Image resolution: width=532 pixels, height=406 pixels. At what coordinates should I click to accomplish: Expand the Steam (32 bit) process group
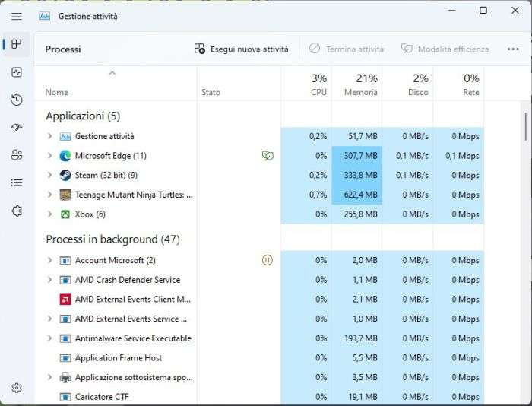coord(50,175)
